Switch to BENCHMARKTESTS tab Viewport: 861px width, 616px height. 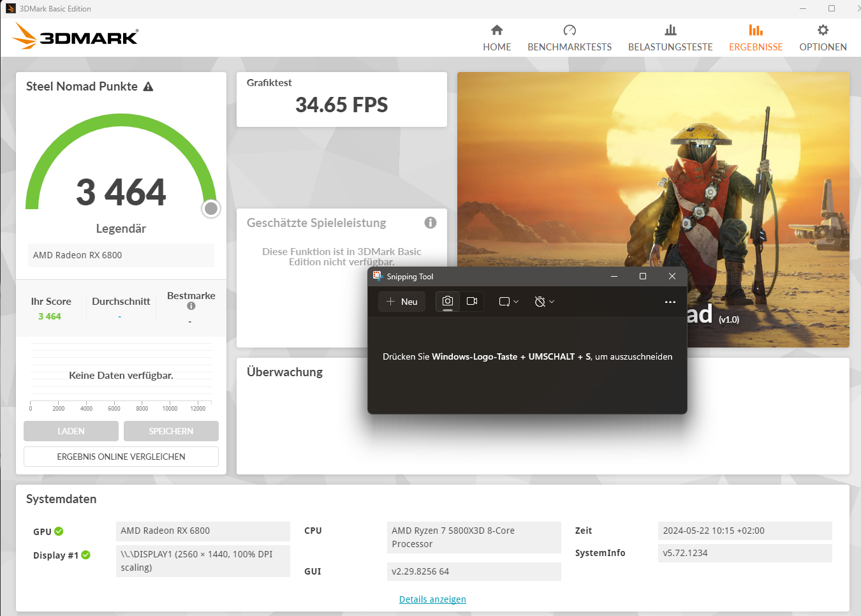pos(570,38)
